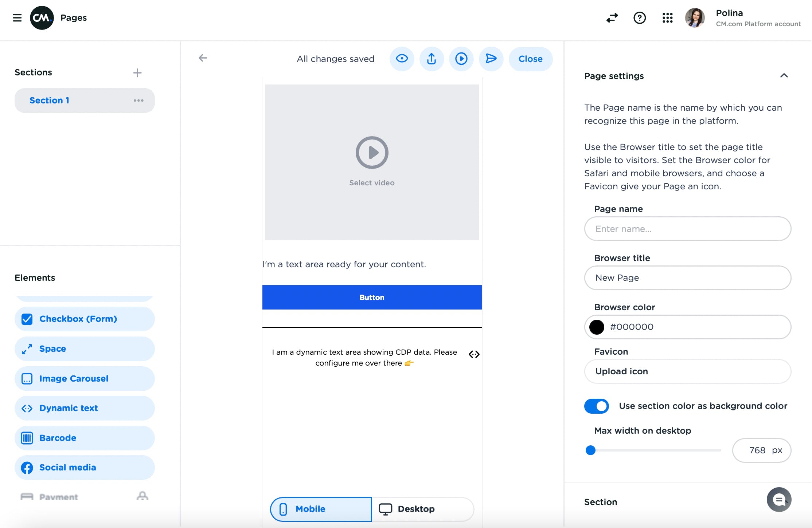Select Section 1 in Sections list
The image size is (812, 528).
pyautogui.click(x=50, y=101)
